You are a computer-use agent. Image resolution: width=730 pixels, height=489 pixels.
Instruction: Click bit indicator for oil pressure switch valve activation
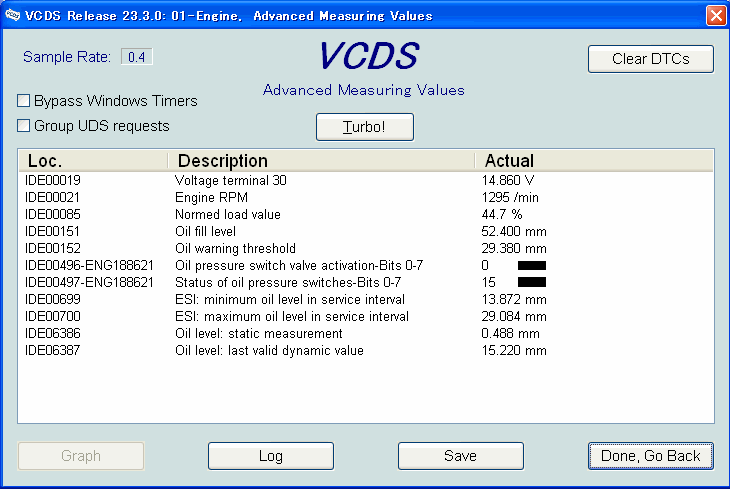[532, 266]
